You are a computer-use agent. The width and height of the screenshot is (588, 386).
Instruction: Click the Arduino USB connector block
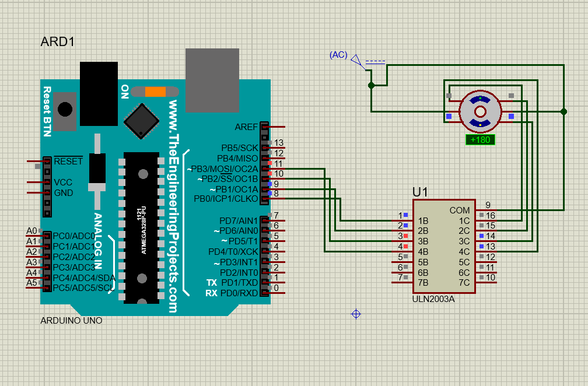pos(211,79)
